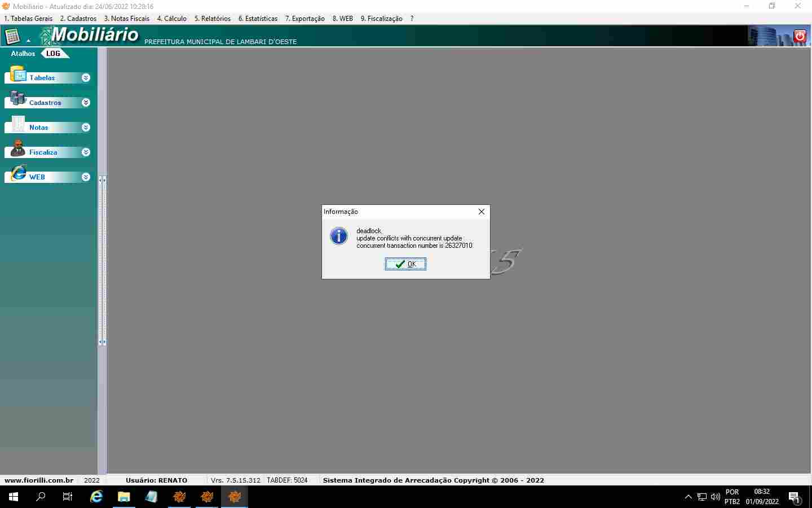Open the 1. Tabelas Gerais menu
This screenshot has height=508, width=812.
click(x=28, y=19)
